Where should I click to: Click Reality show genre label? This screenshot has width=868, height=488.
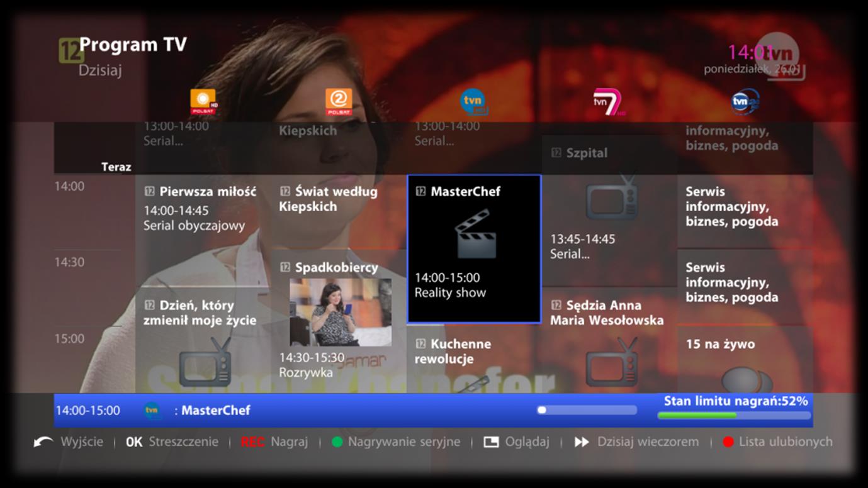pyautogui.click(x=450, y=293)
